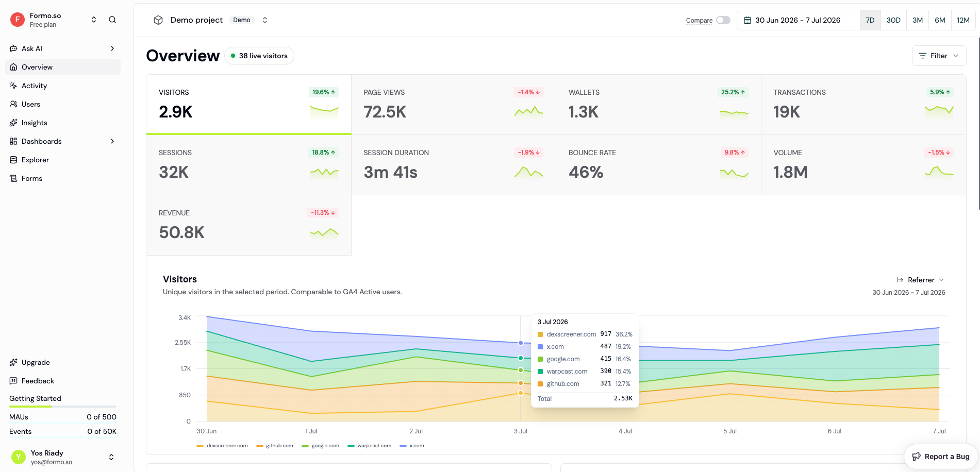Click the search magnifier icon in sidebar
This screenshot has height=472, width=980.
pyautogui.click(x=112, y=20)
